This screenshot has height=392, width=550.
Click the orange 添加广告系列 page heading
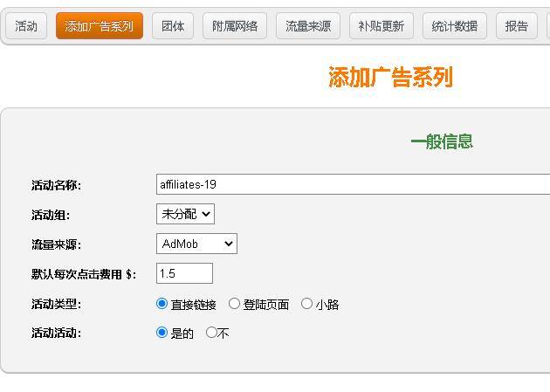[x=390, y=78]
